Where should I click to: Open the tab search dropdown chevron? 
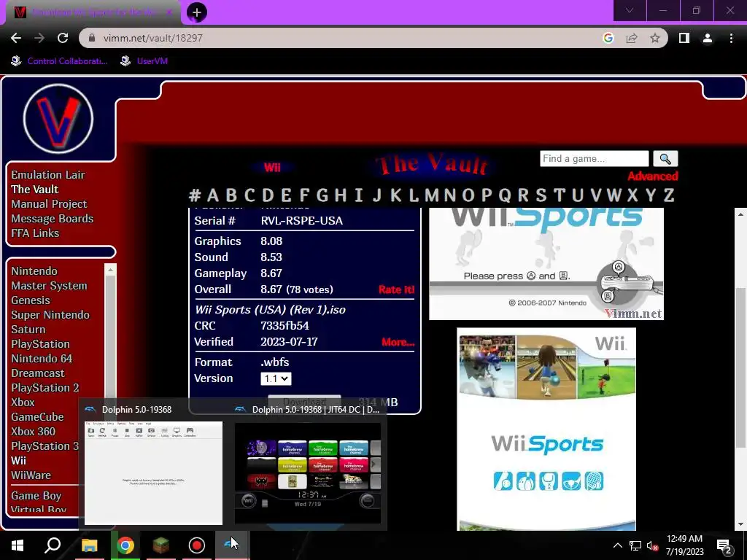click(630, 10)
